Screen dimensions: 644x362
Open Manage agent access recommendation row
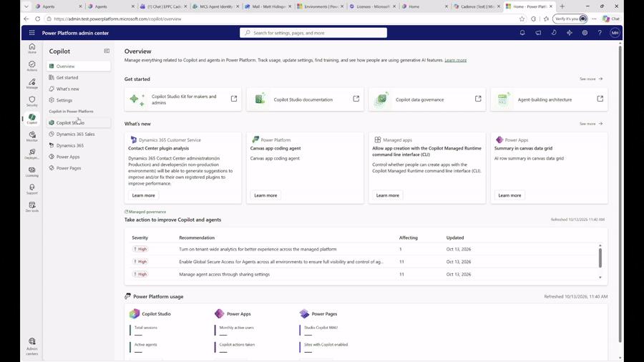click(364, 274)
